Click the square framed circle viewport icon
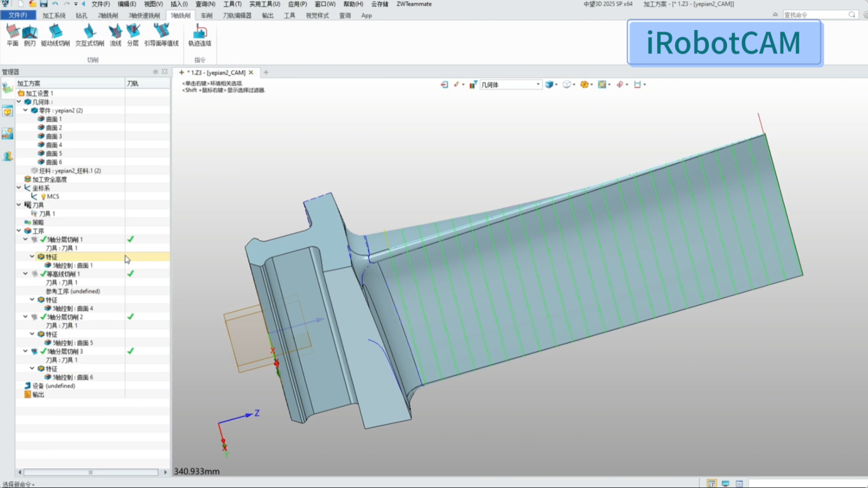Image resolution: width=868 pixels, height=488 pixels. click(x=602, y=85)
